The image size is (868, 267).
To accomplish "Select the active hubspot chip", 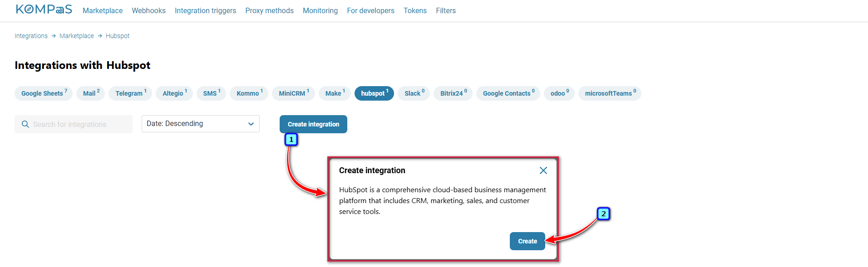I will [374, 93].
